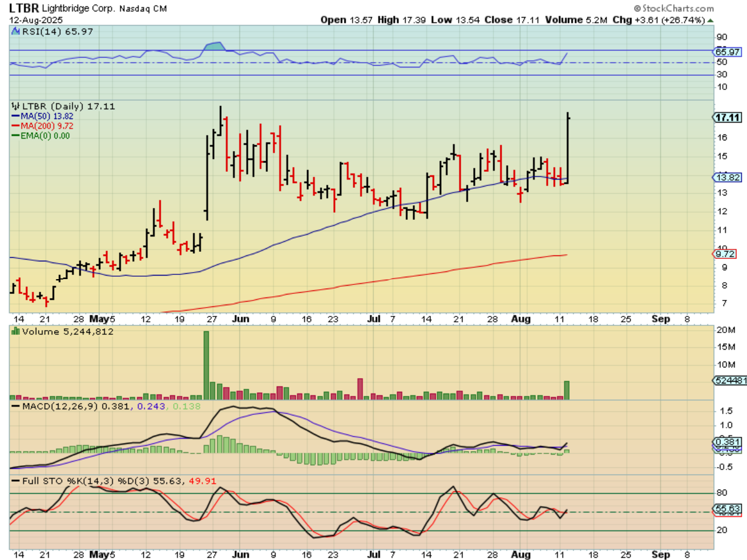Click the -0.5 level on the MACD axis
747x560 pixels.
(x=724, y=466)
